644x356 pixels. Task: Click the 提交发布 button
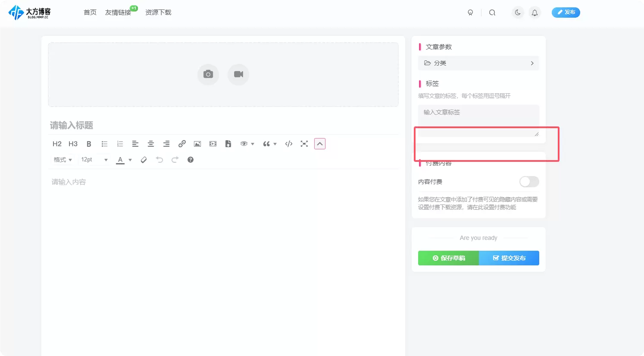509,258
